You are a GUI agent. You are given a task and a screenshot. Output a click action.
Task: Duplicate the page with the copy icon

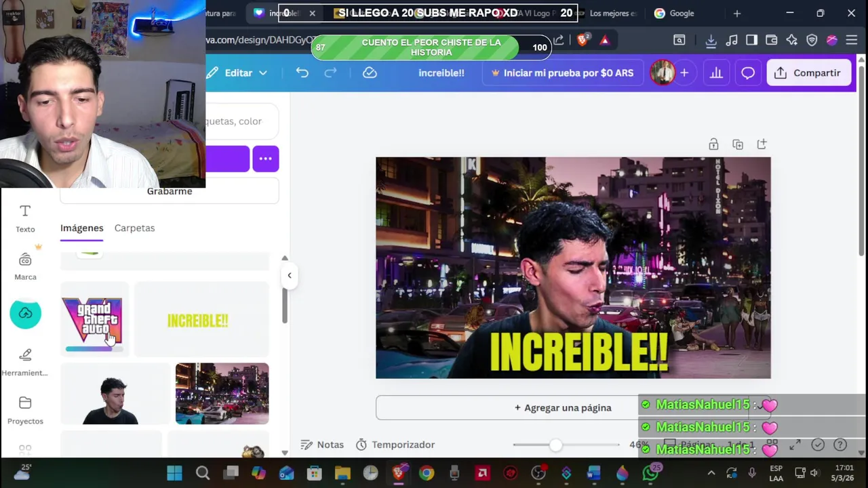coord(738,144)
